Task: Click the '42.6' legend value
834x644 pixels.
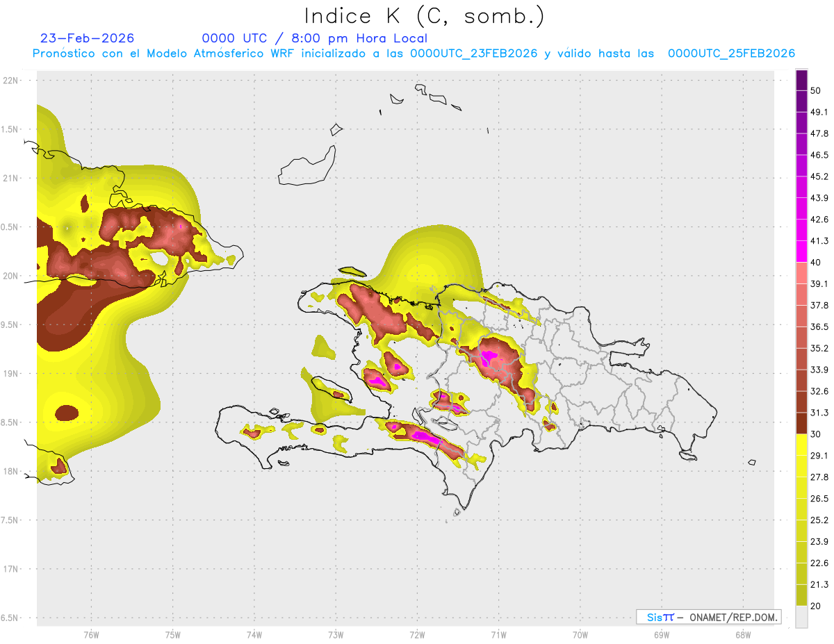Action: pos(819,220)
